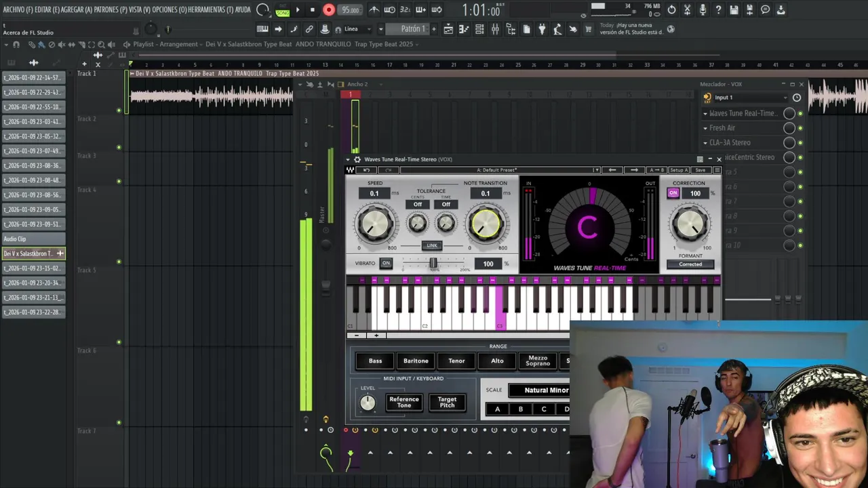
Task: Expand Fresh Air slot menu in mixer
Action: (705, 128)
